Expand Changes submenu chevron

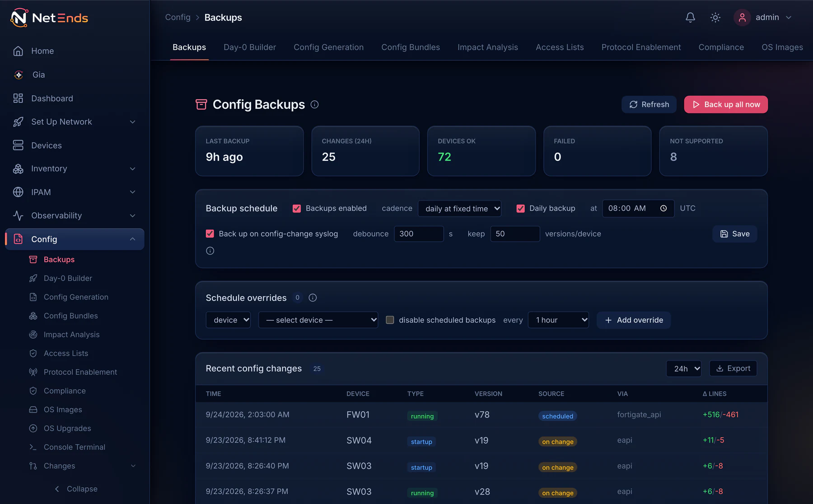click(x=133, y=466)
